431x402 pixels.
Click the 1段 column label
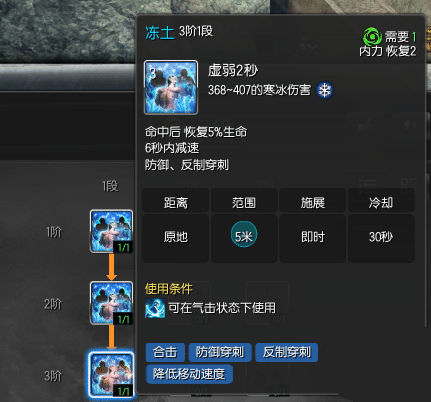[110, 186]
